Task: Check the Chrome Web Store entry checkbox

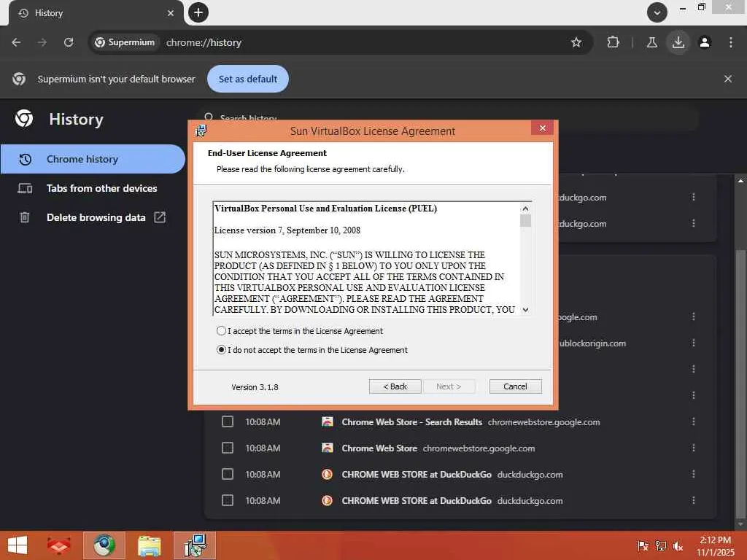Action: [228, 448]
